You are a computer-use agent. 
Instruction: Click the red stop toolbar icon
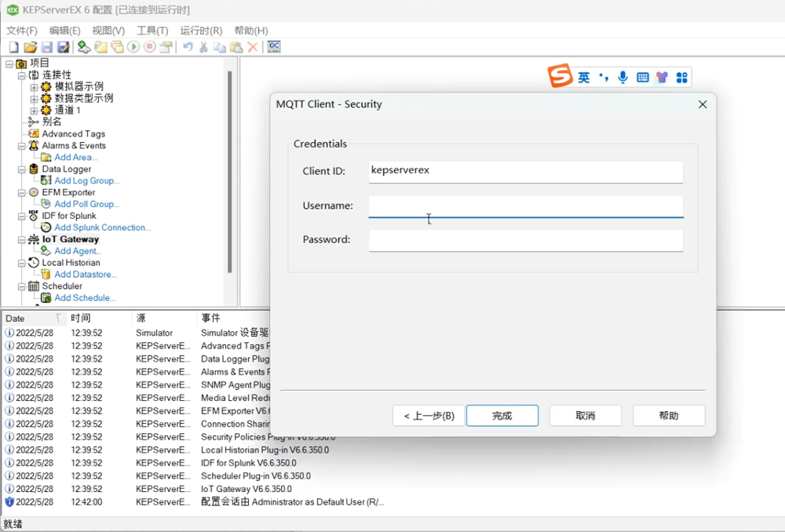150,47
